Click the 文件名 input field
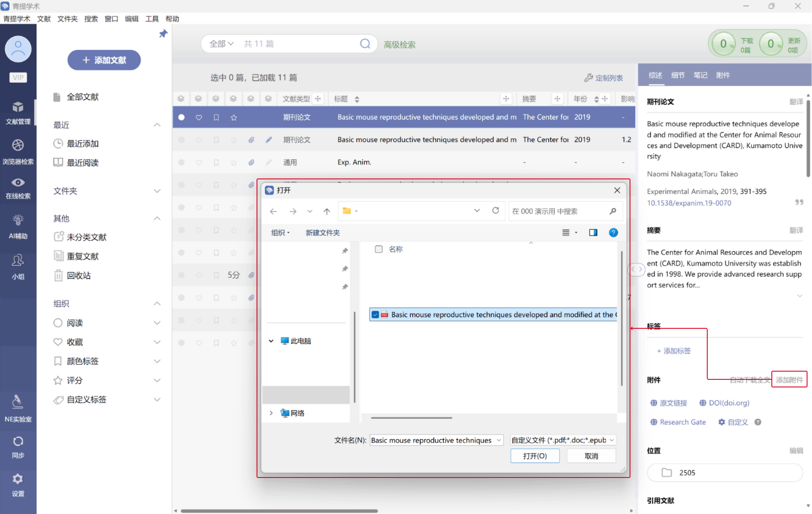812x514 pixels. click(x=432, y=440)
